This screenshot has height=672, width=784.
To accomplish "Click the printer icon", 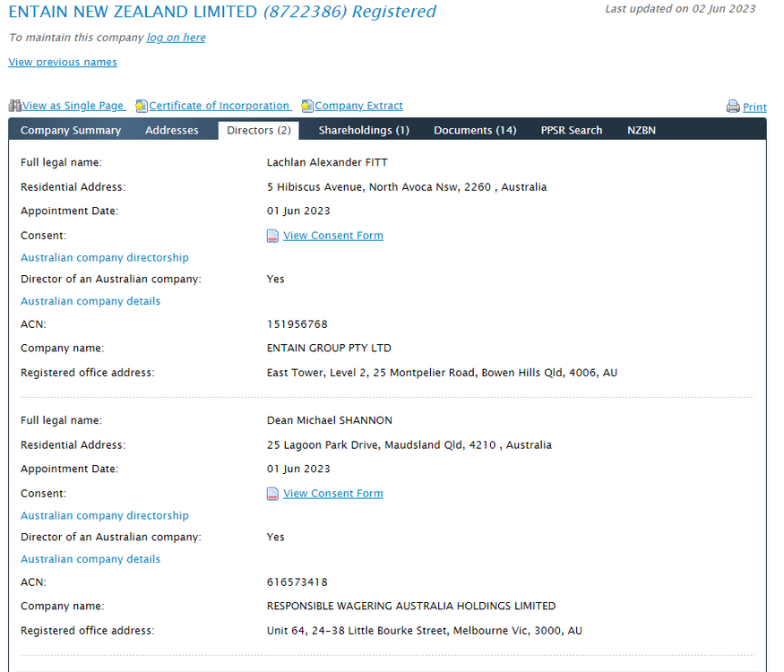I will [x=733, y=107].
